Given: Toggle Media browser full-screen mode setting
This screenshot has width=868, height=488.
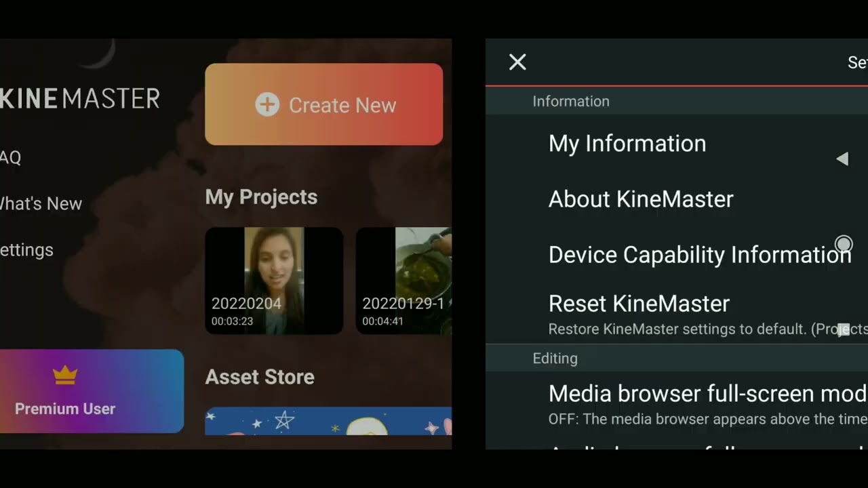Looking at the screenshot, I should point(677,405).
